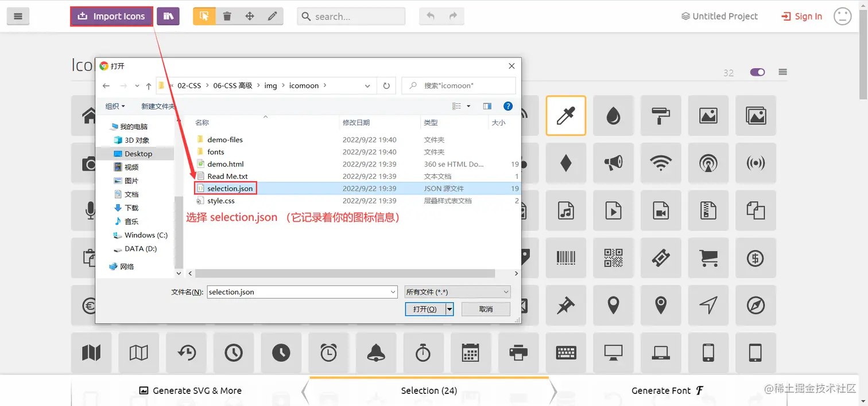This screenshot has height=406, width=868.
Task: Click the trash delete tool in toolbar
Action: pyautogui.click(x=227, y=16)
